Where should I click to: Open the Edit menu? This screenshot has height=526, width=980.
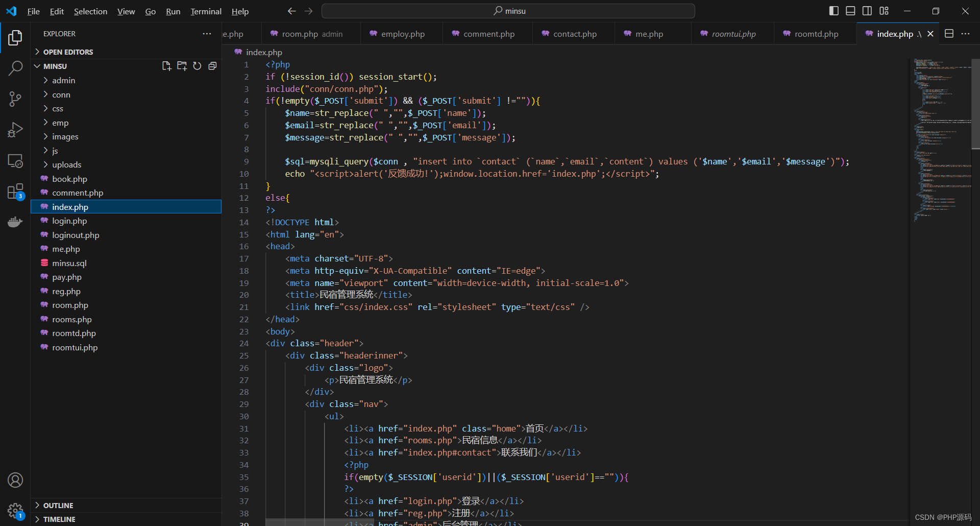57,11
